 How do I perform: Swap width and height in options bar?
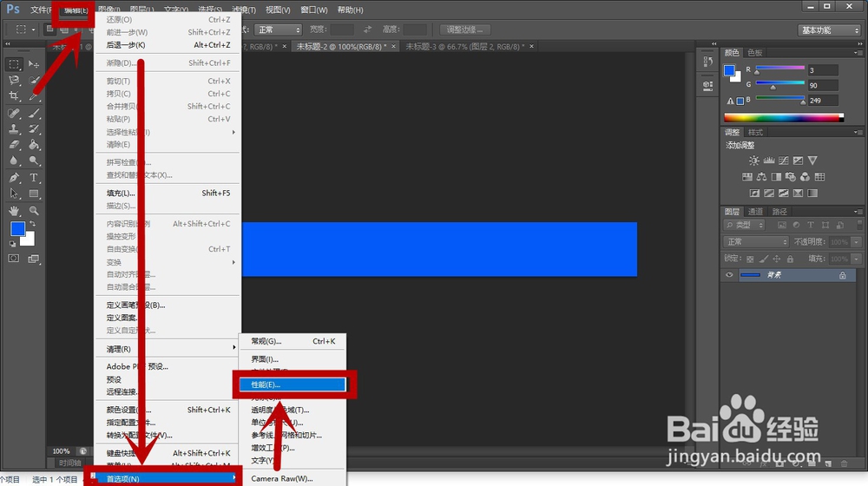[367, 30]
